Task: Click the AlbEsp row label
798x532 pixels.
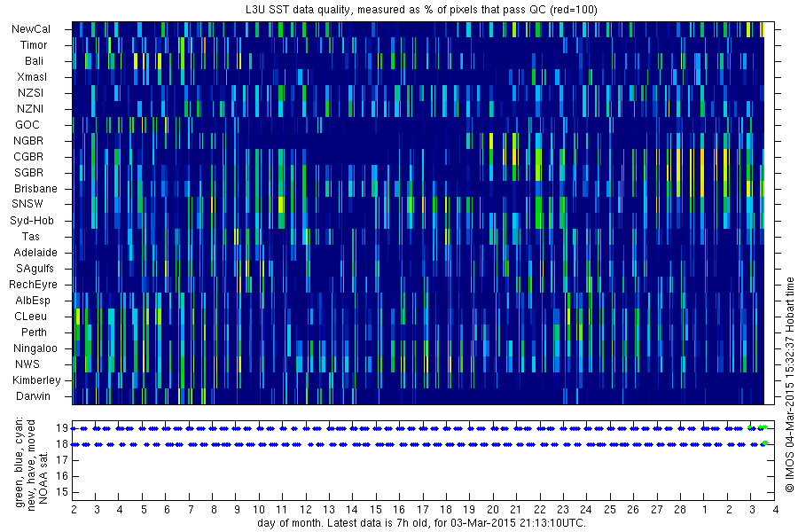Action: pyautogui.click(x=33, y=301)
